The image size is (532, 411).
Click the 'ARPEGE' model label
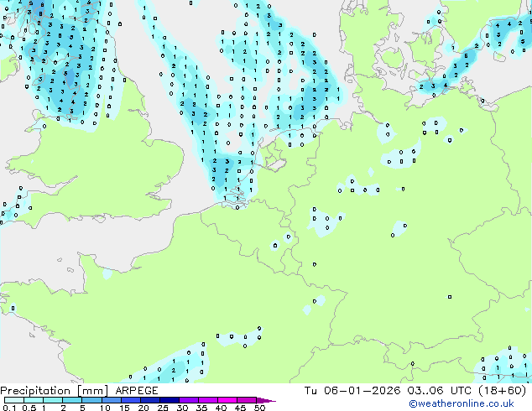[137, 391]
